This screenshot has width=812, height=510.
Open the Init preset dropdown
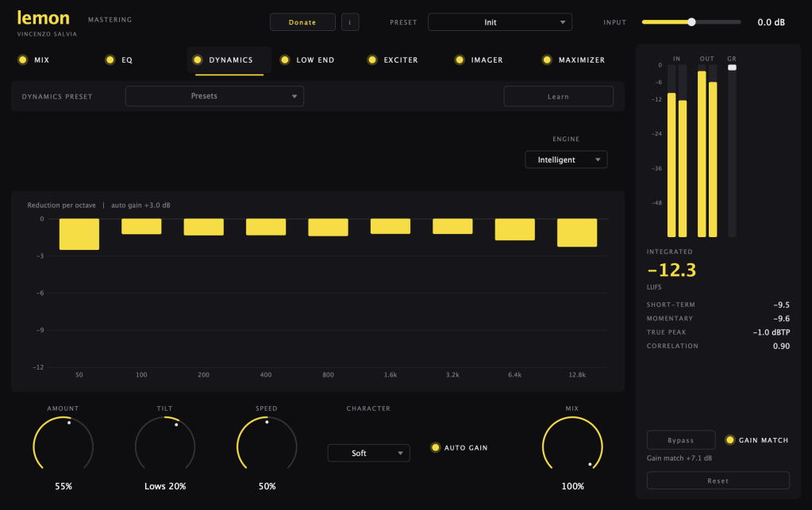point(500,22)
